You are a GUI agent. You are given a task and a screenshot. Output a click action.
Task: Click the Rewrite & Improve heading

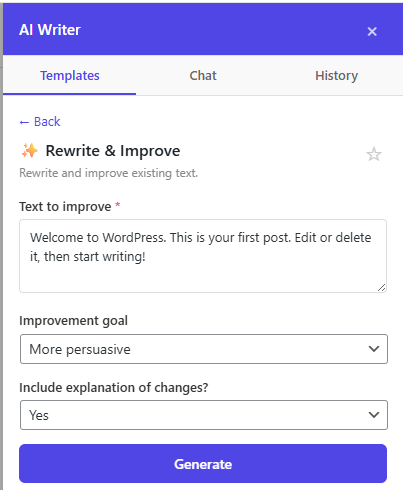(113, 151)
